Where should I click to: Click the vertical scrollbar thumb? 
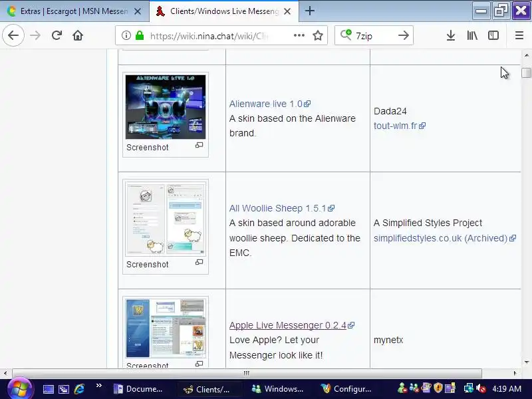click(527, 72)
